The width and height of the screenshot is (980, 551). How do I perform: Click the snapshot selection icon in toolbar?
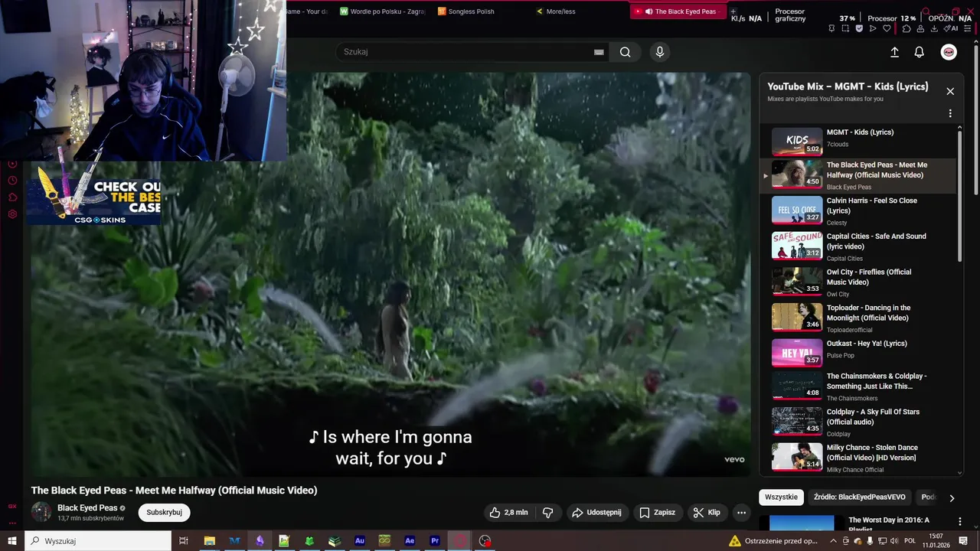click(x=845, y=28)
